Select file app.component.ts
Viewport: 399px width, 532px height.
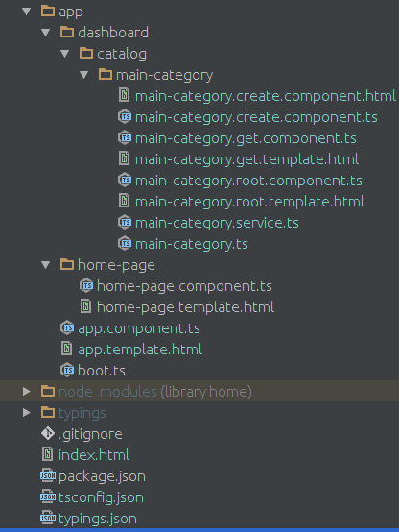click(x=139, y=329)
